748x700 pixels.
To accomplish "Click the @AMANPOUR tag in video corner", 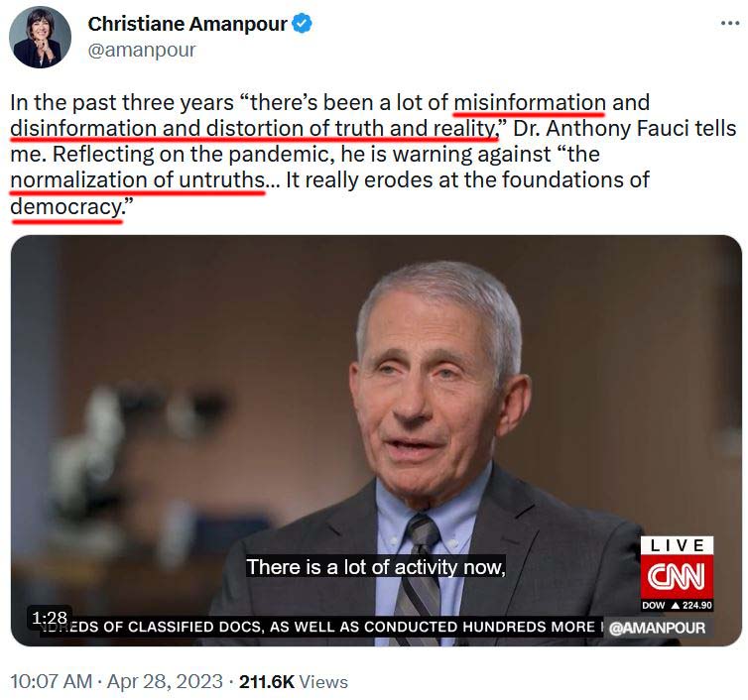I will click(x=657, y=628).
